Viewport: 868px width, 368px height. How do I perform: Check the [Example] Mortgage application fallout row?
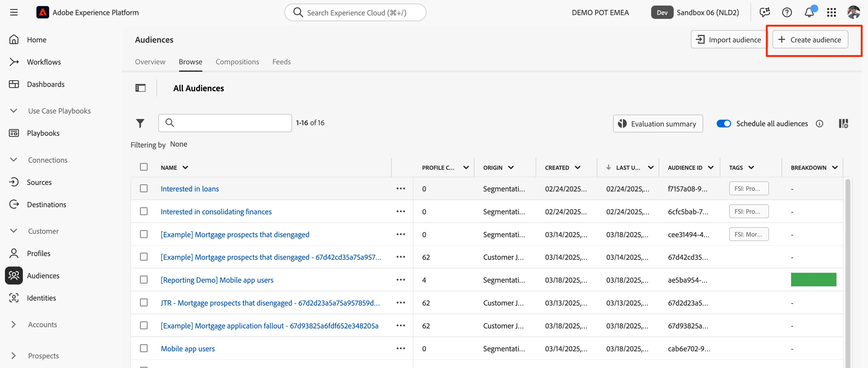pos(144,325)
